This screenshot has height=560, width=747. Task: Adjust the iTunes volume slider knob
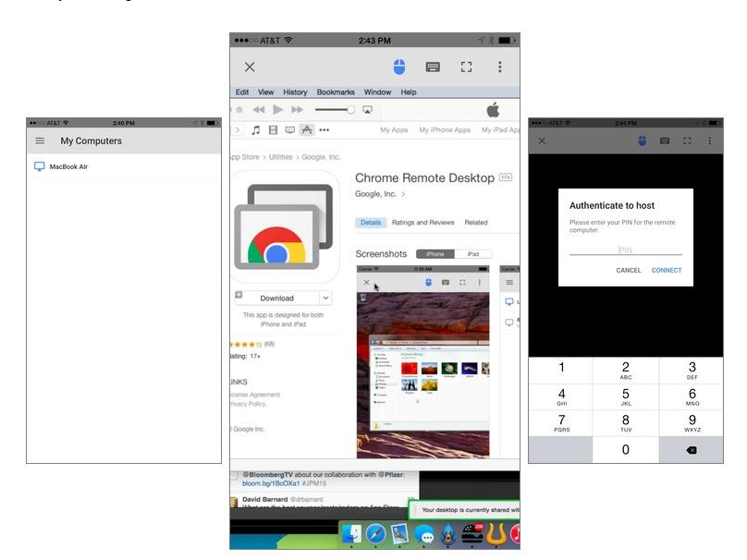tap(350, 110)
